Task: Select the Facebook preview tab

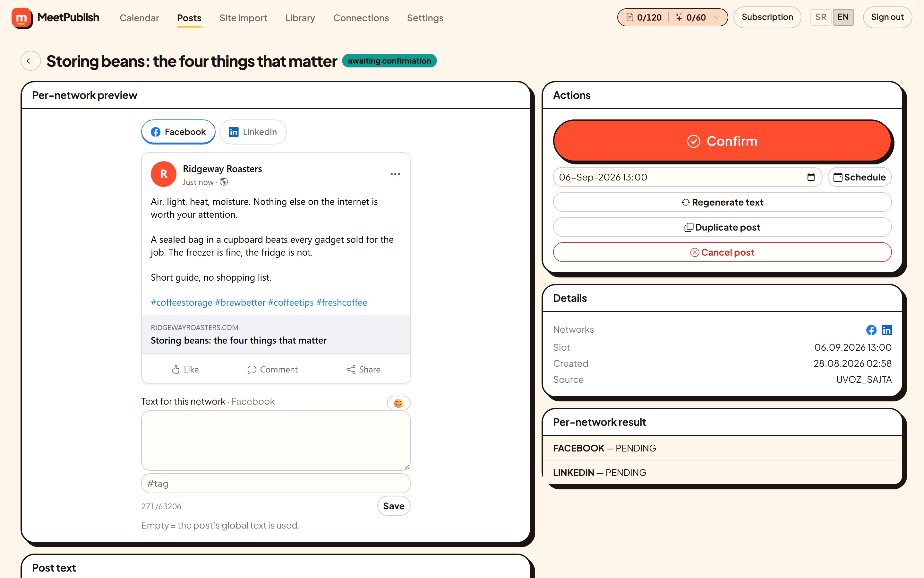Action: tap(178, 132)
